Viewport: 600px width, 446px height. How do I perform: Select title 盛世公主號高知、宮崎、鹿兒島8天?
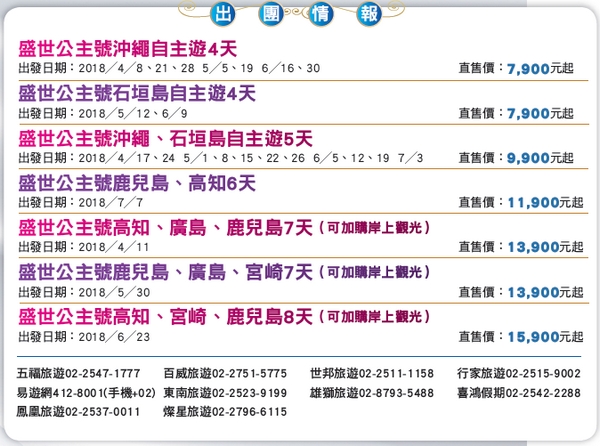coord(165,317)
